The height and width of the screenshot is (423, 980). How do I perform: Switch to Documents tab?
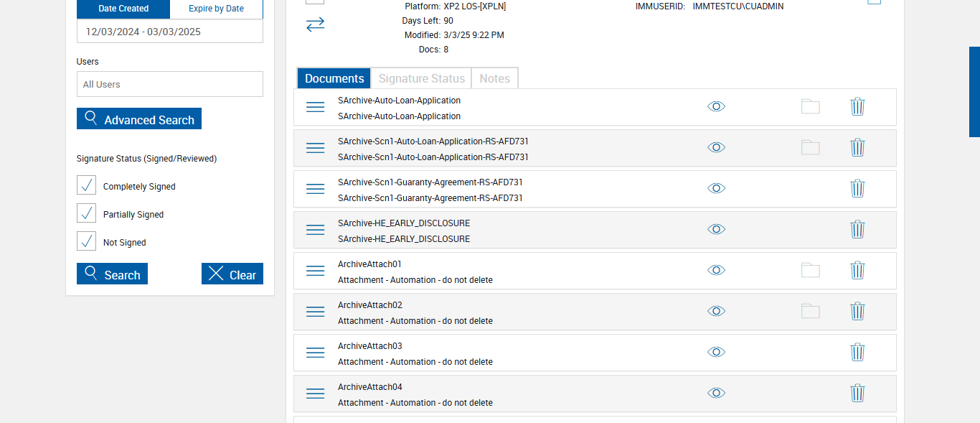tap(334, 78)
